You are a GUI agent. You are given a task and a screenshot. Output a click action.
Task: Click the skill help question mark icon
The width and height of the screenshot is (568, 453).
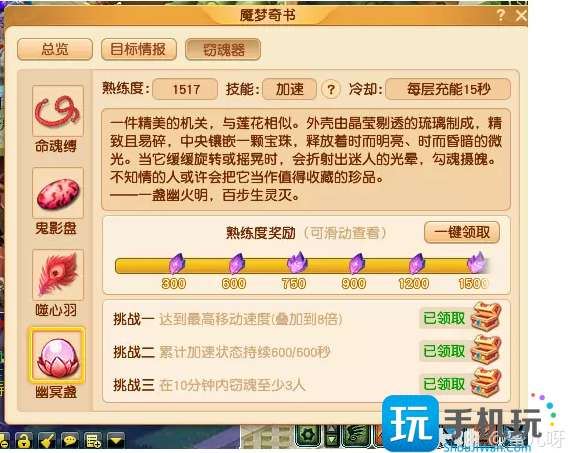point(331,89)
